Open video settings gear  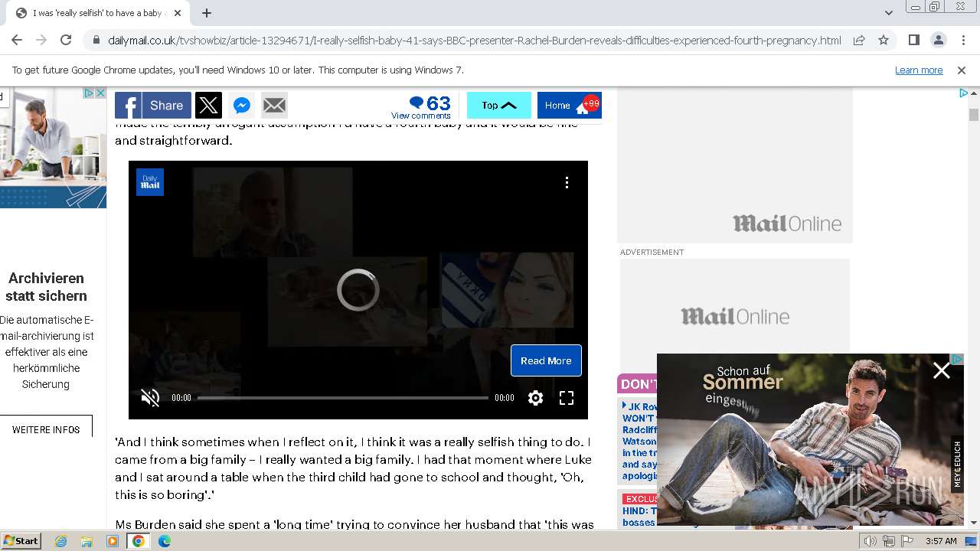535,398
